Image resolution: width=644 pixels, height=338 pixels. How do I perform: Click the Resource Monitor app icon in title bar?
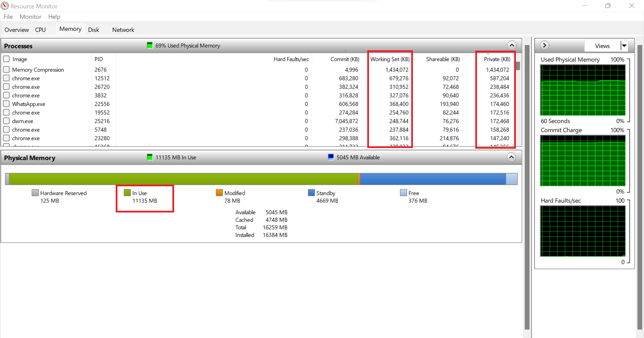click(5, 6)
